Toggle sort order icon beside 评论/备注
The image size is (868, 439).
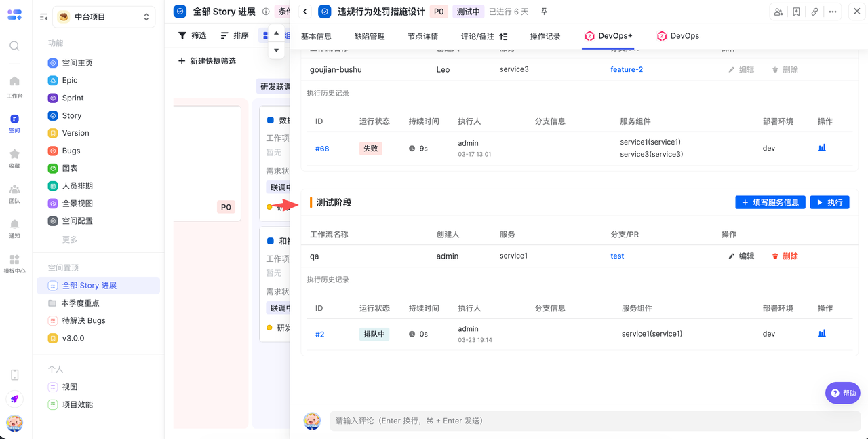pos(503,37)
